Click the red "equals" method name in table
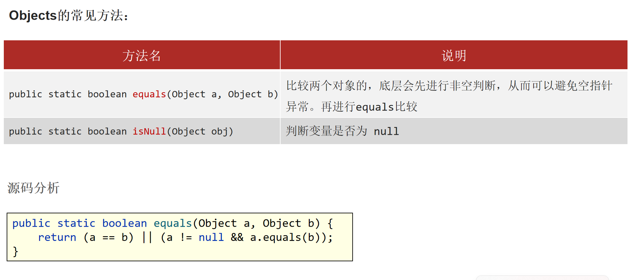Viewport: 644px width, 280px height. click(149, 94)
